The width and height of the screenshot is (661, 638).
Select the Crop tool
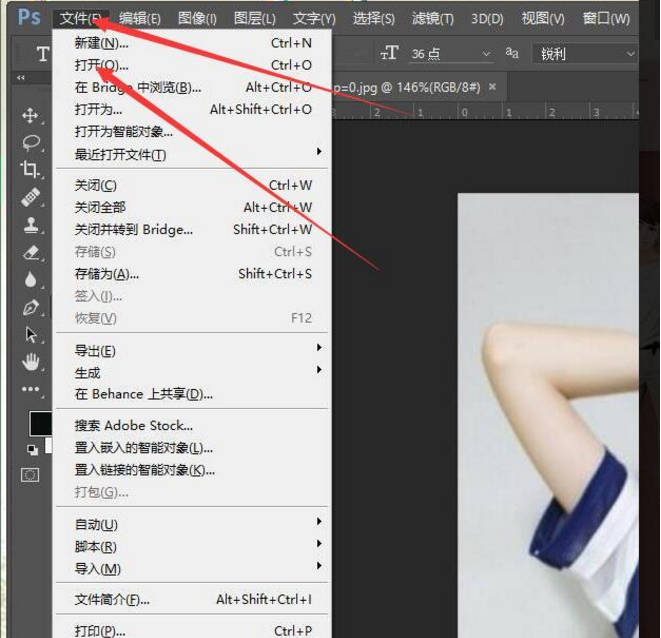pyautogui.click(x=30, y=169)
